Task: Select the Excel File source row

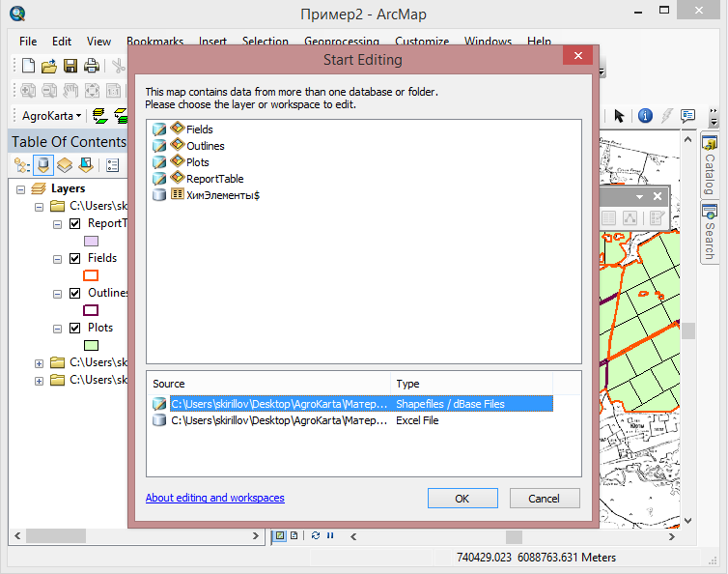Action: tap(352, 420)
